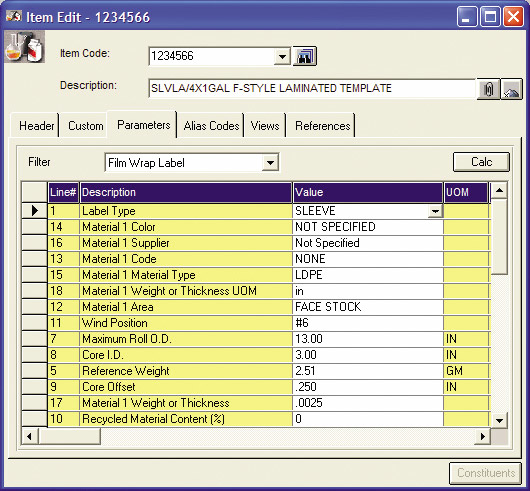Open the Label Type value dropdown arrow
Screen dimensions: 530x491
click(x=435, y=211)
